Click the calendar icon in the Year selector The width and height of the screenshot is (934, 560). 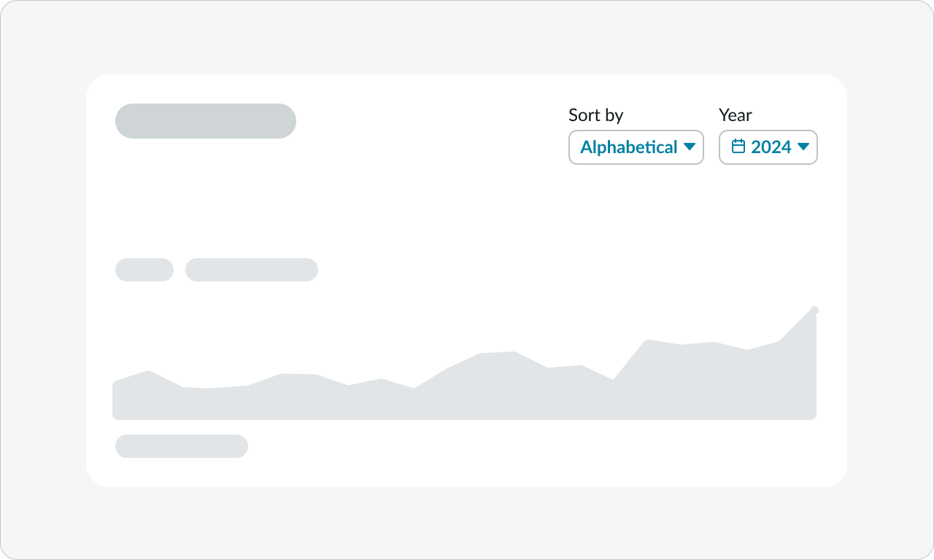coord(738,147)
